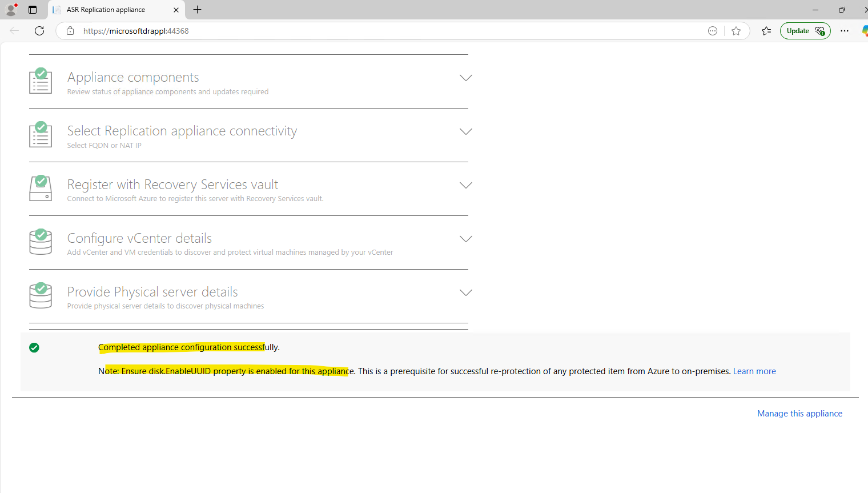Click the vCenter details database icon

[41, 242]
